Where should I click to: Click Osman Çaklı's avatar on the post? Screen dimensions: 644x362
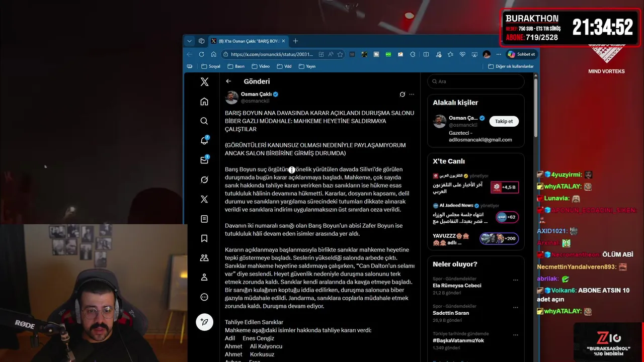point(231,98)
